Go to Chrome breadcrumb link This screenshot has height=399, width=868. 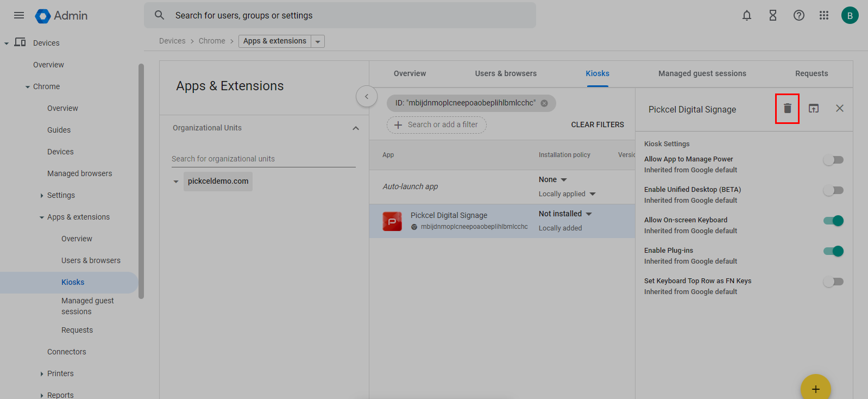point(212,41)
